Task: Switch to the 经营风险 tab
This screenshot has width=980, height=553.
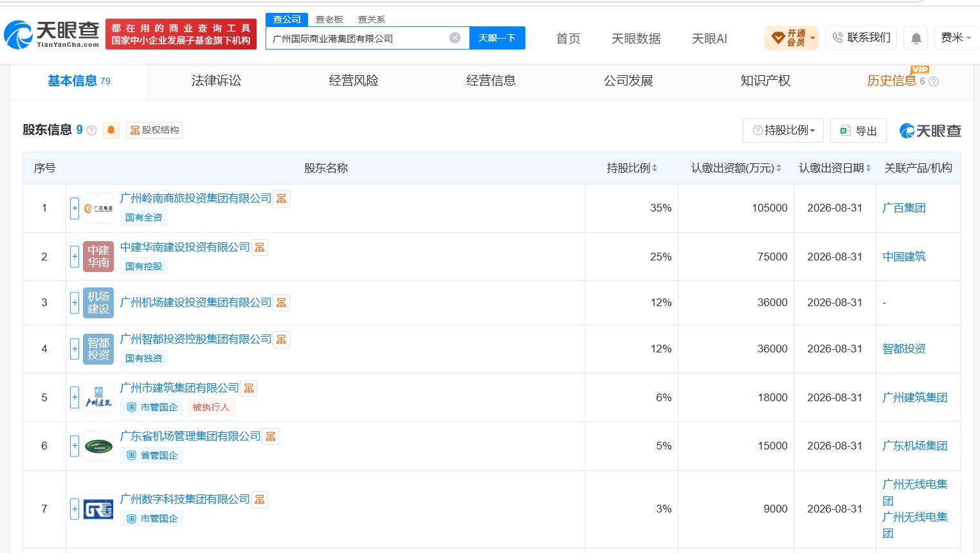Action: pos(354,81)
